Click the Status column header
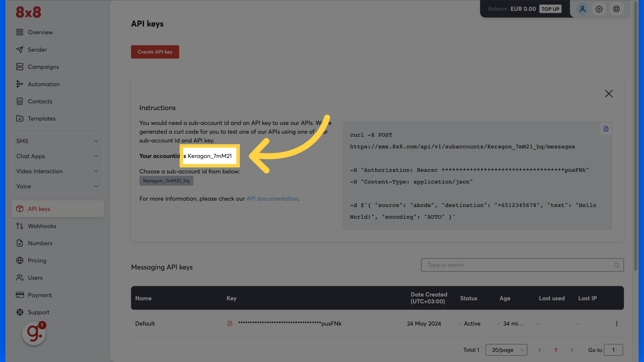This screenshot has width=644, height=362. [x=469, y=298]
